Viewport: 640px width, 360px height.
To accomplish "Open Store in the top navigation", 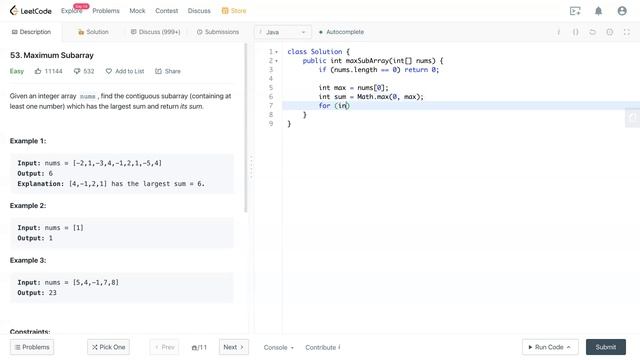I will coord(234,11).
